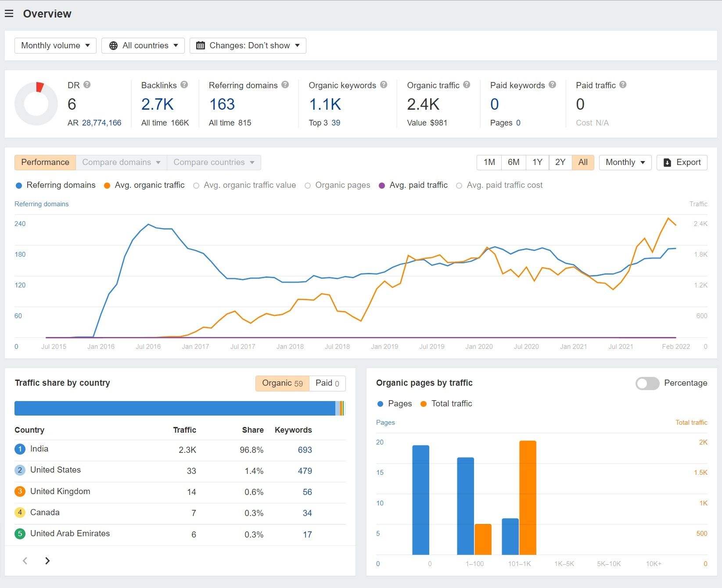Click the traffic share bar for India
The height and width of the screenshot is (588, 722).
175,408
